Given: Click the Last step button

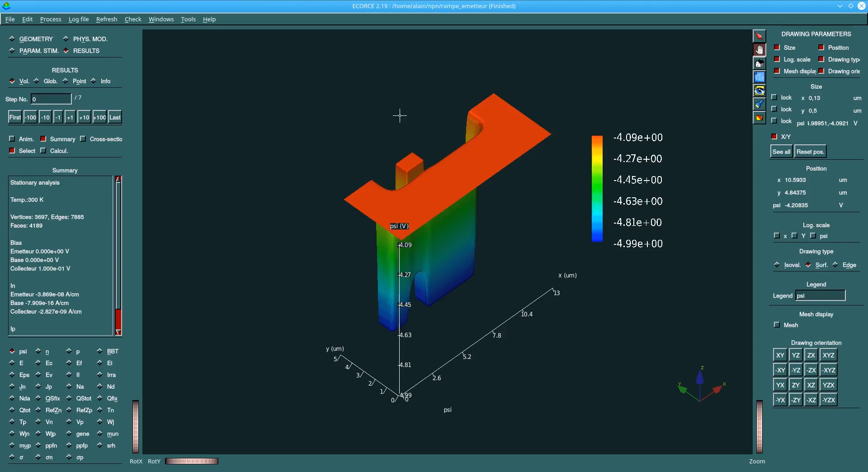Looking at the screenshot, I should tap(115, 117).
